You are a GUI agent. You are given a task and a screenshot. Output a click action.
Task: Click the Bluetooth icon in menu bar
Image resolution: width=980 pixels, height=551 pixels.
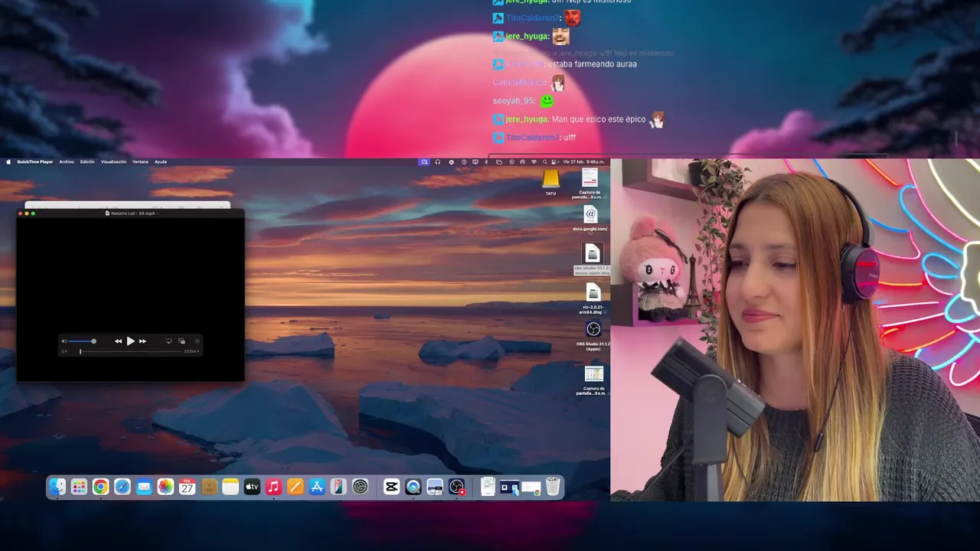(486, 161)
